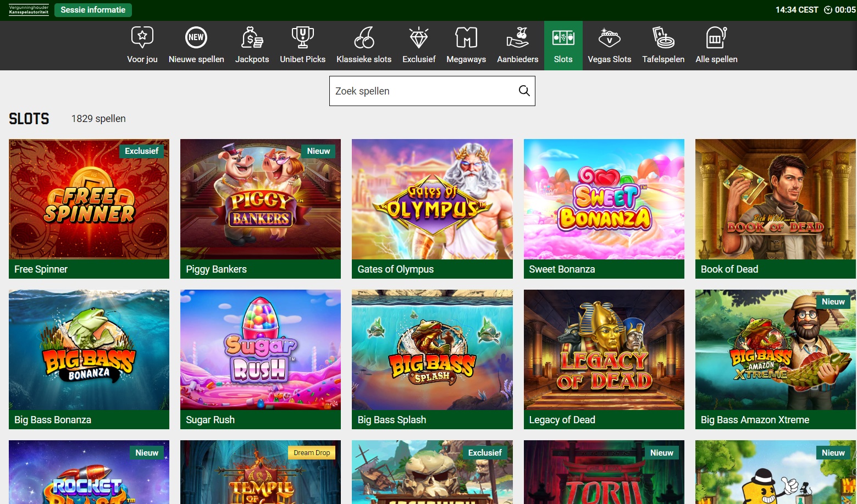Image resolution: width=857 pixels, height=504 pixels.
Task: Launch the Legacy of Dead game
Action: coord(604,350)
